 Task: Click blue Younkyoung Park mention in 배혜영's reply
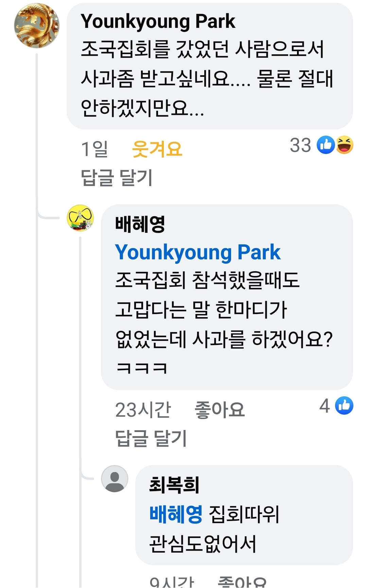tap(198, 252)
